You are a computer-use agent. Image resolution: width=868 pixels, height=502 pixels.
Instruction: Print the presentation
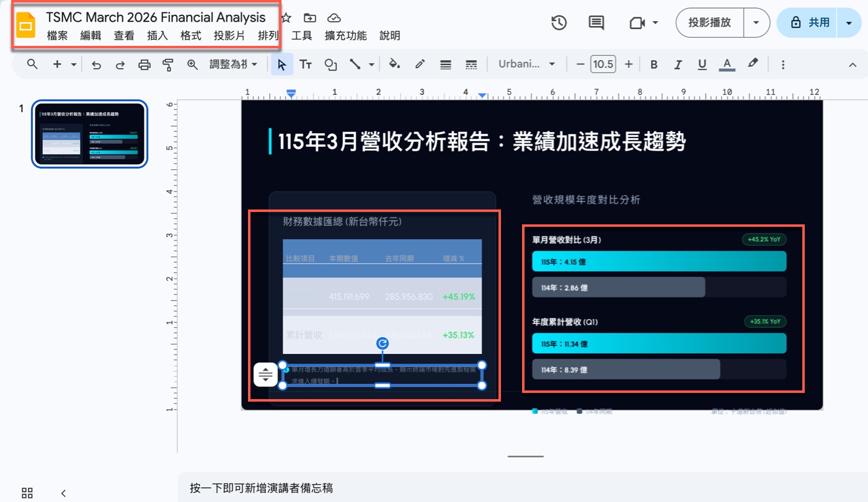(x=144, y=64)
